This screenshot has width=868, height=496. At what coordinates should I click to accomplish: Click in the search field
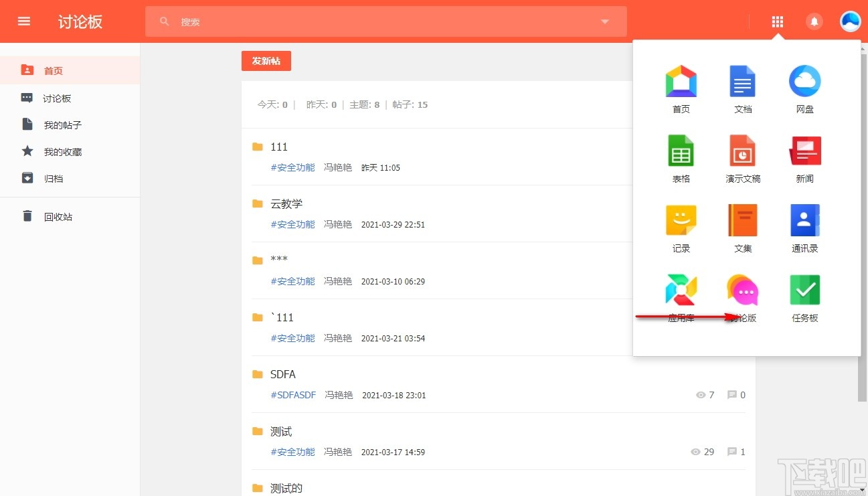coord(386,21)
